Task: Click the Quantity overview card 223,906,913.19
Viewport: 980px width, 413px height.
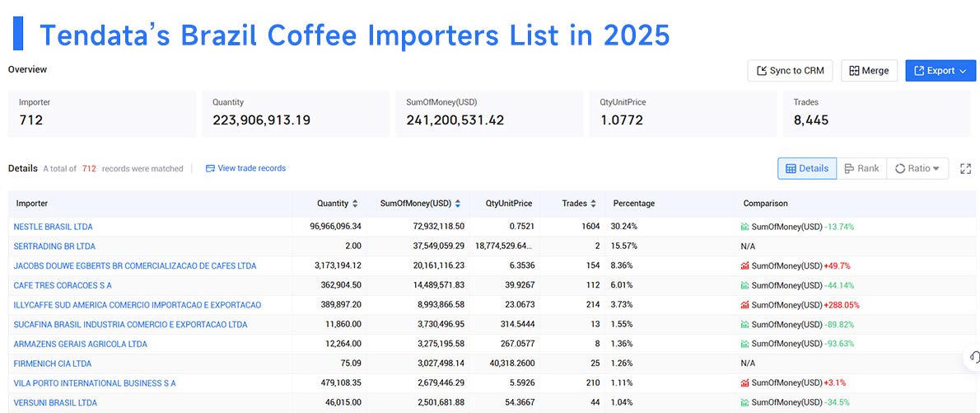Action: (296, 114)
